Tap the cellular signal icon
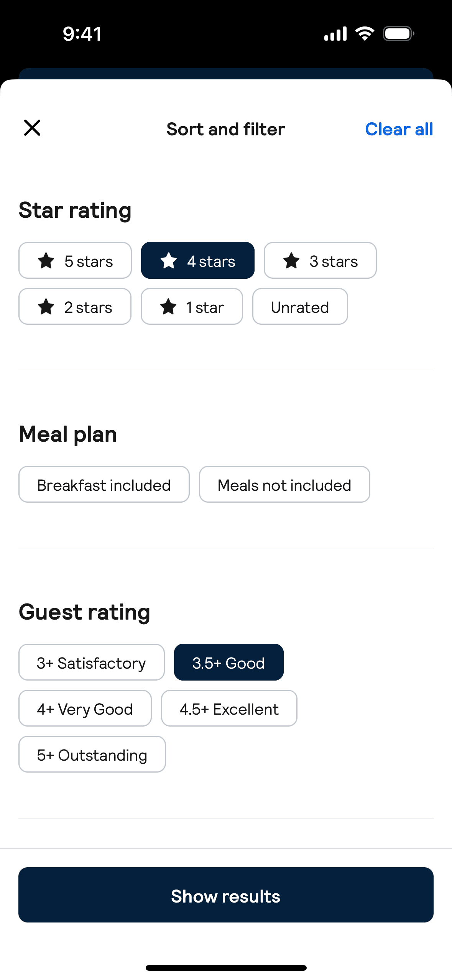Screen dimensions: 452x980 coord(335,34)
